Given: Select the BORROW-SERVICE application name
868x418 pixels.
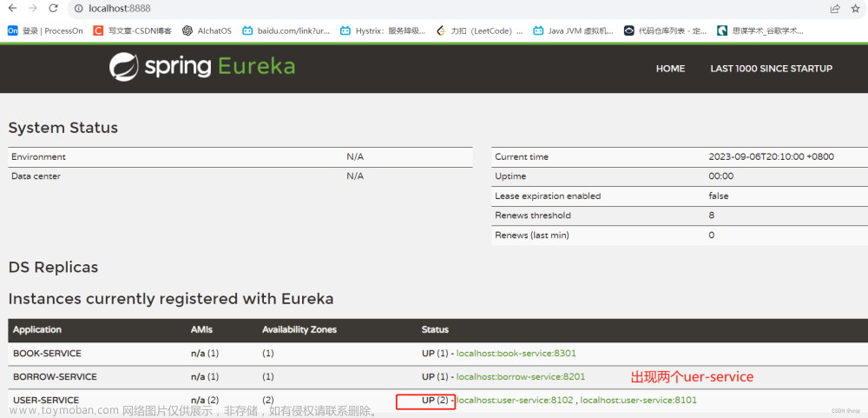Looking at the screenshot, I should pyautogui.click(x=55, y=377).
